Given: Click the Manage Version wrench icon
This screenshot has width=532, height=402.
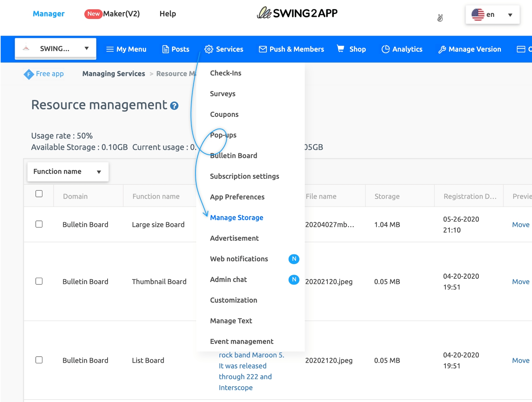Looking at the screenshot, I should (x=442, y=50).
